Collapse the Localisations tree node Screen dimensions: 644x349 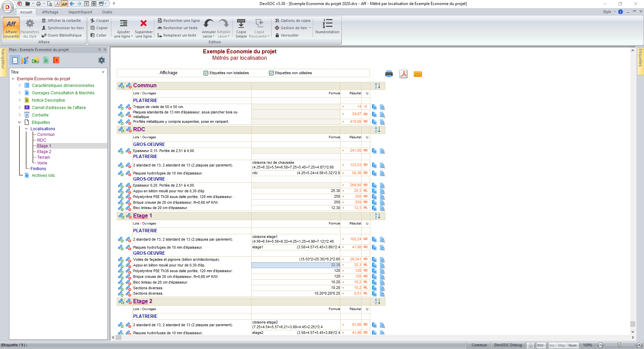click(26, 129)
